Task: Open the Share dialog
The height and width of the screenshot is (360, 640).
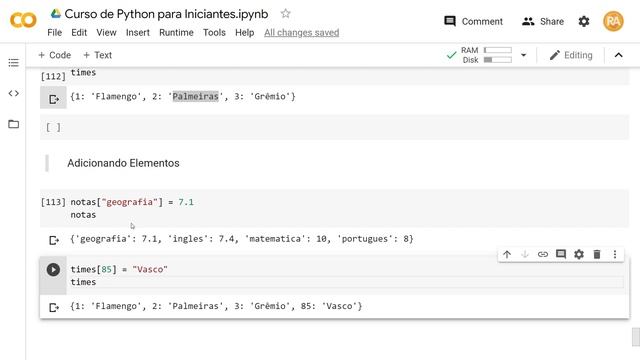Action: click(543, 21)
